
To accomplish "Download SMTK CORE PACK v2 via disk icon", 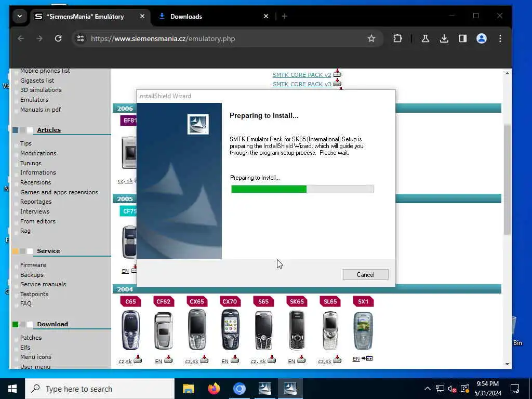I will point(337,73).
